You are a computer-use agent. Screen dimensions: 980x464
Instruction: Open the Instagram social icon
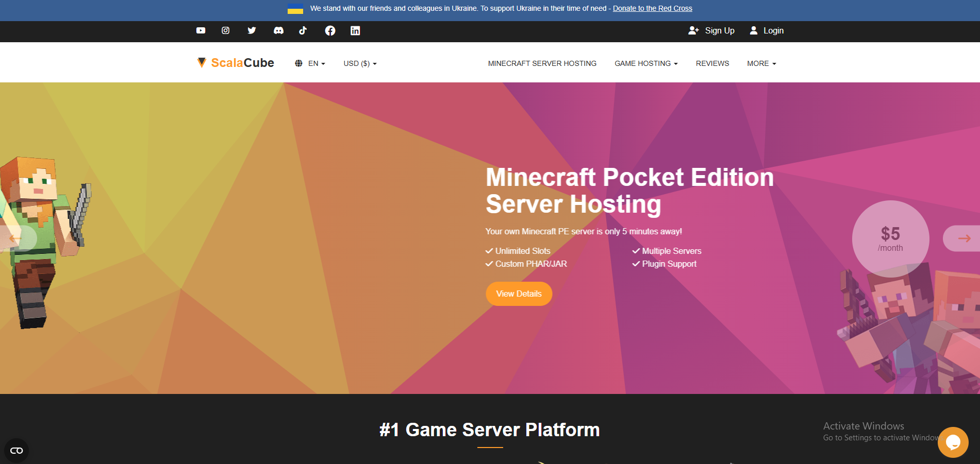[x=225, y=30]
